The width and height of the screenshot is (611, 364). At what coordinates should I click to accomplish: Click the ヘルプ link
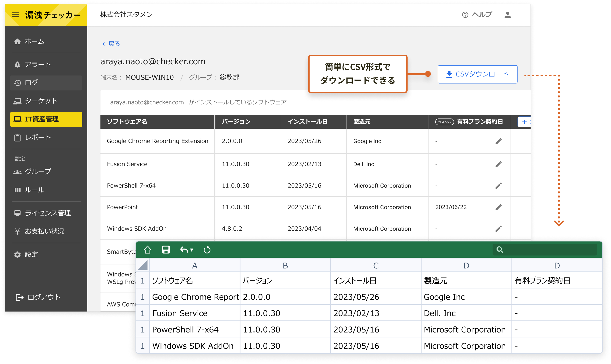tap(477, 15)
